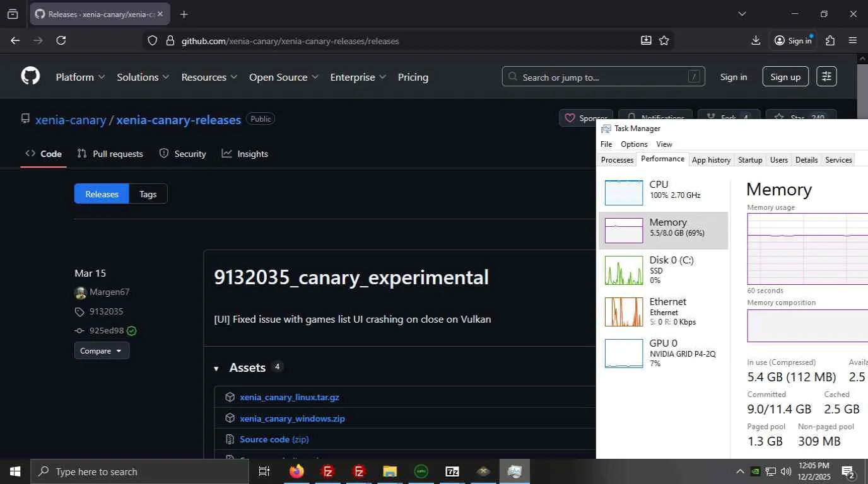Click the package icon beside xenia_canary_linux.tar.gz
The image size is (868, 484).
230,397
